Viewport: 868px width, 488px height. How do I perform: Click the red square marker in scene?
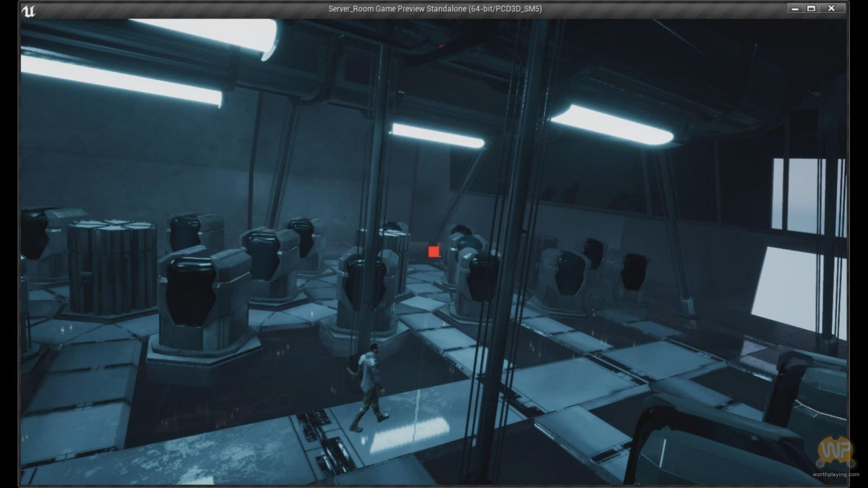point(434,252)
